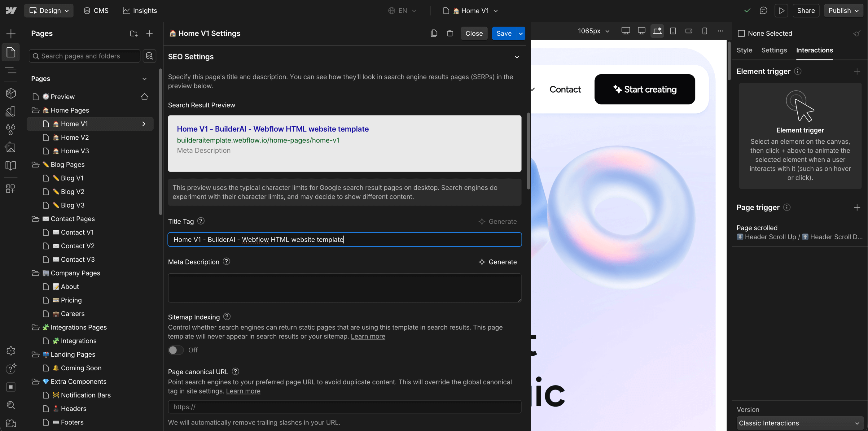The height and width of the screenshot is (431, 868).
Task: Switch to the Settings tab
Action: tap(774, 50)
